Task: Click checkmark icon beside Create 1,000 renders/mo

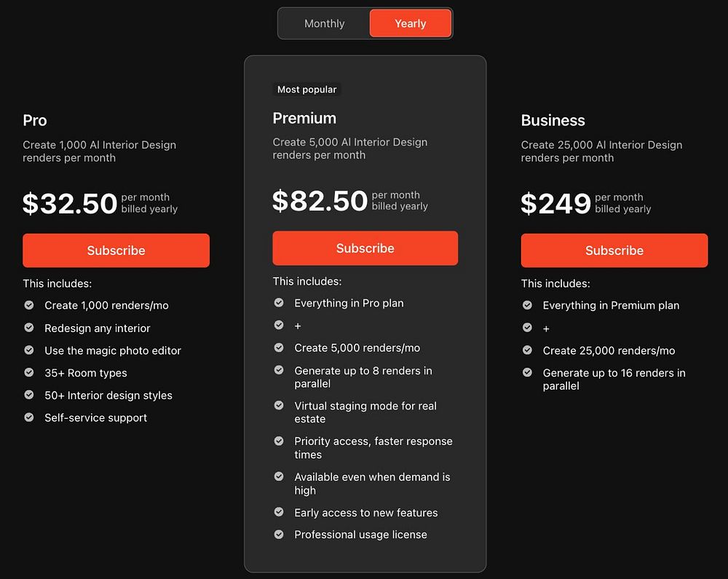Action: pos(29,305)
